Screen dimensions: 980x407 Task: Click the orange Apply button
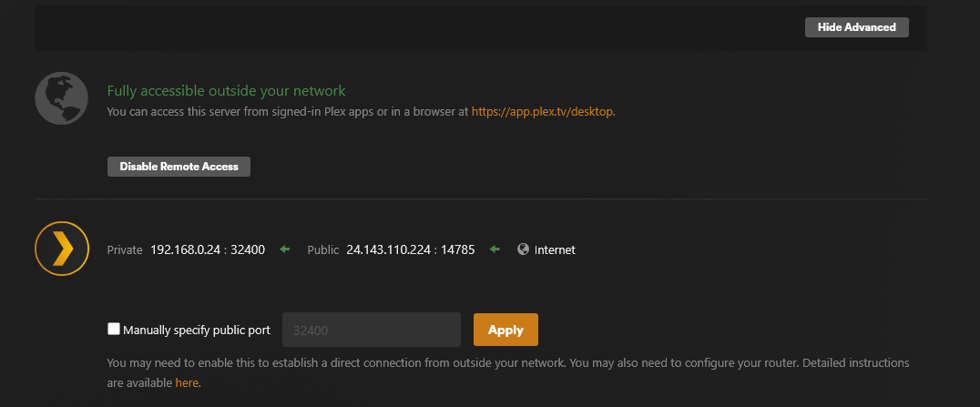(x=505, y=330)
